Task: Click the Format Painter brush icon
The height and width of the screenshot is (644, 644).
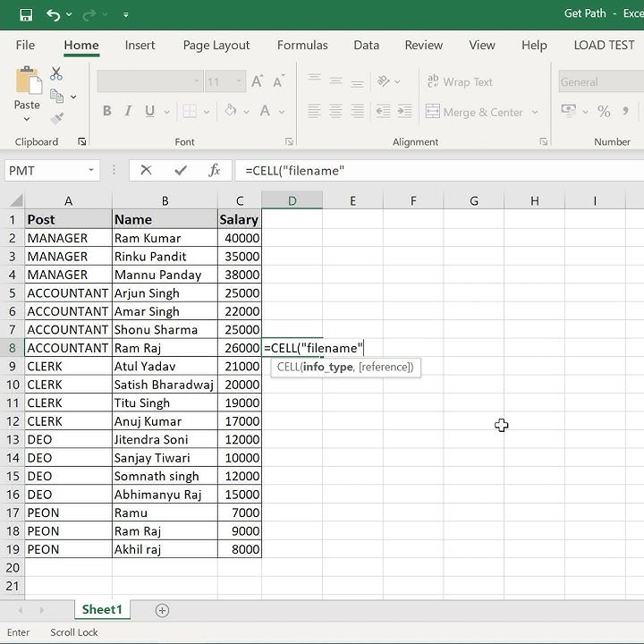Action: (56, 118)
